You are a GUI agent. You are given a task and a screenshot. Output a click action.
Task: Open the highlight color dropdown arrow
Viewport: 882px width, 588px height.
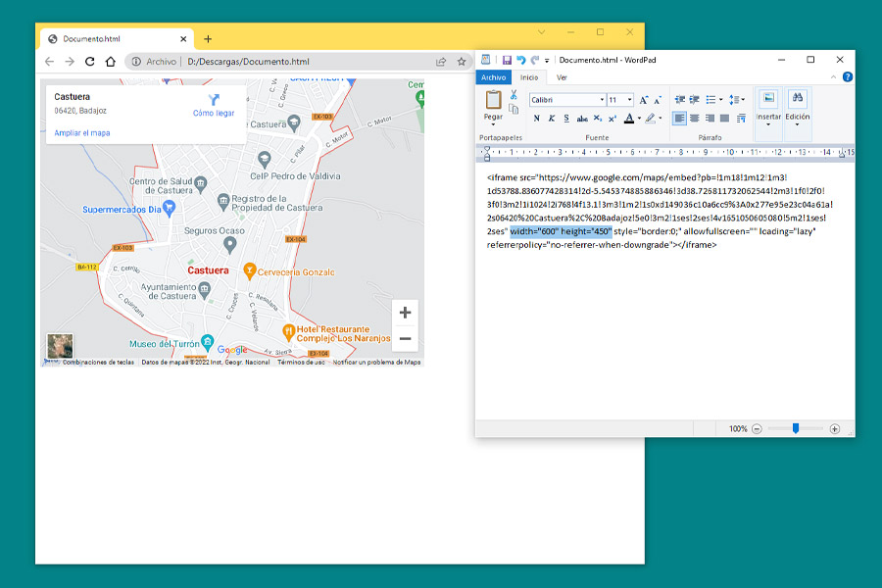[660, 119]
